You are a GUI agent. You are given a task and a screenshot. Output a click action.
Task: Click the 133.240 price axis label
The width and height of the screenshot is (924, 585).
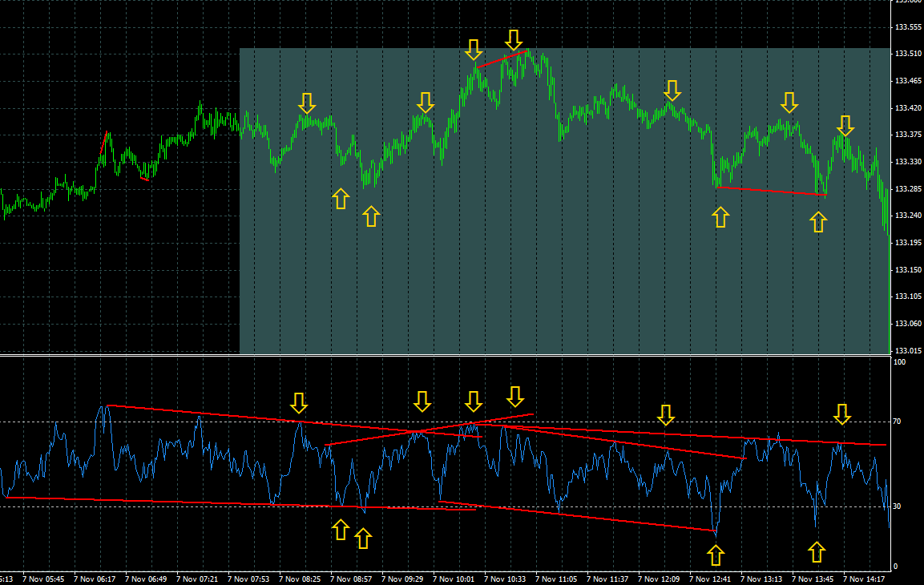pyautogui.click(x=908, y=216)
